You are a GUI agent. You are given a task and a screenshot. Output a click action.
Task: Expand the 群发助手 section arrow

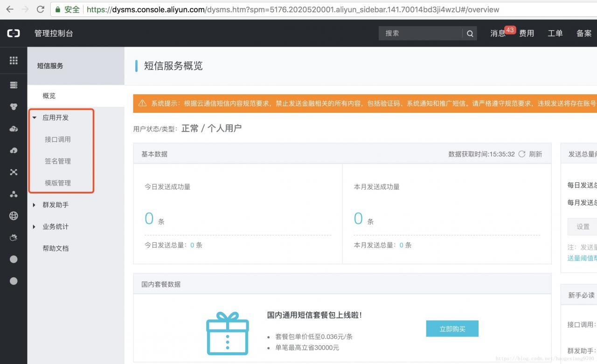[x=34, y=205]
